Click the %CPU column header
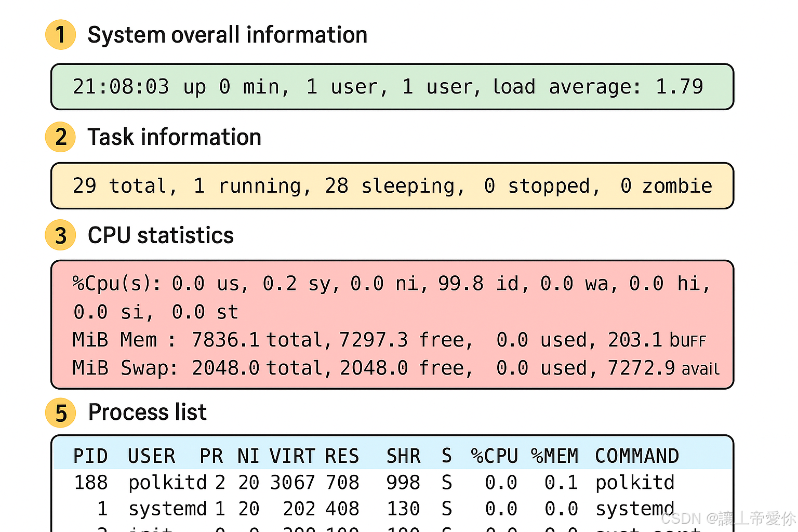The height and width of the screenshot is (532, 798). [x=495, y=456]
